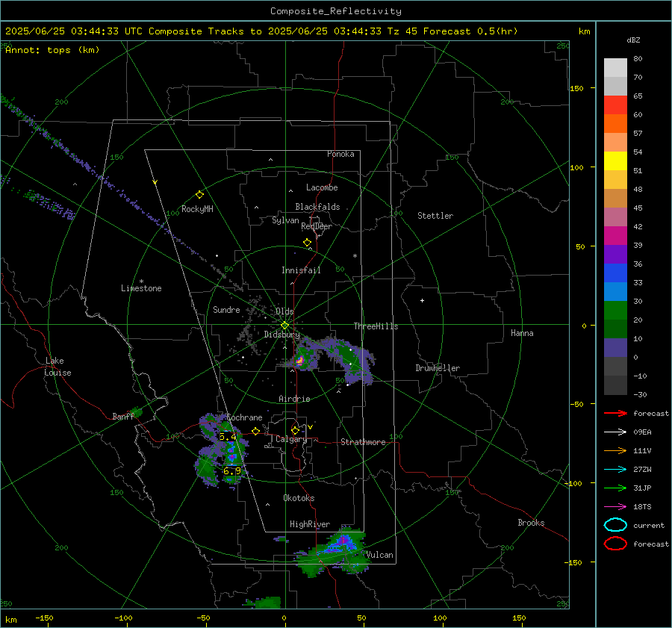Select the orange 111V arrow legend icon
Screen dimensions: 672x628
coord(615,450)
